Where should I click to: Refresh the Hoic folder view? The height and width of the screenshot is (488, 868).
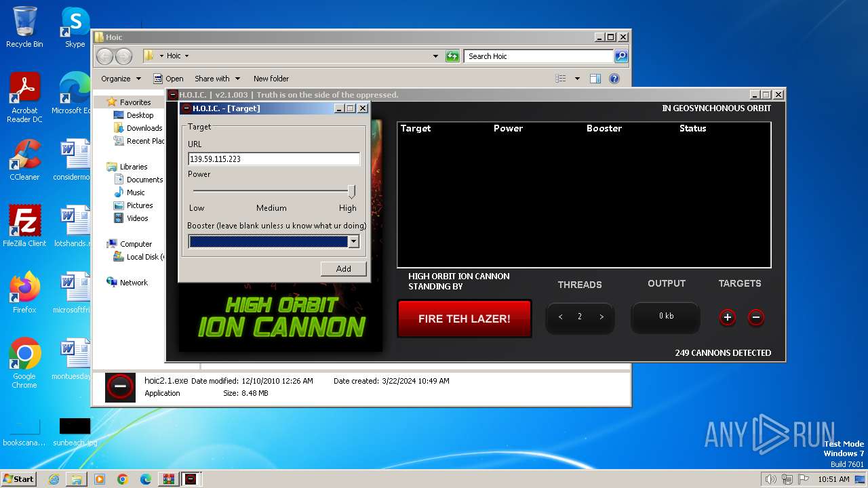[452, 56]
